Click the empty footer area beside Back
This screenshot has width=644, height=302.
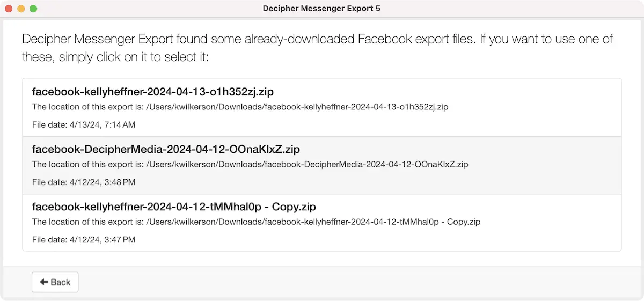pos(349,282)
